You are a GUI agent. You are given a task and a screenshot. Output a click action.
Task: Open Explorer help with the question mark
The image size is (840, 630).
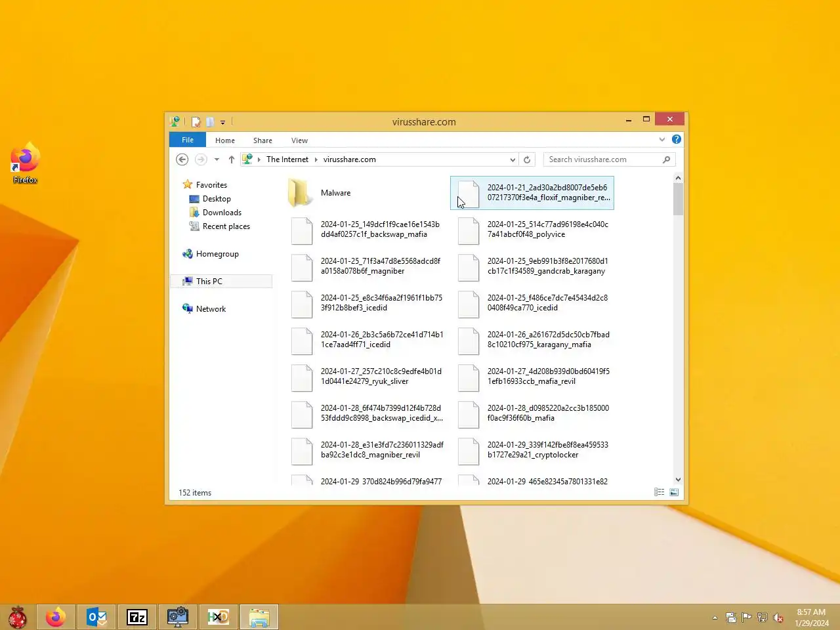[x=677, y=139]
